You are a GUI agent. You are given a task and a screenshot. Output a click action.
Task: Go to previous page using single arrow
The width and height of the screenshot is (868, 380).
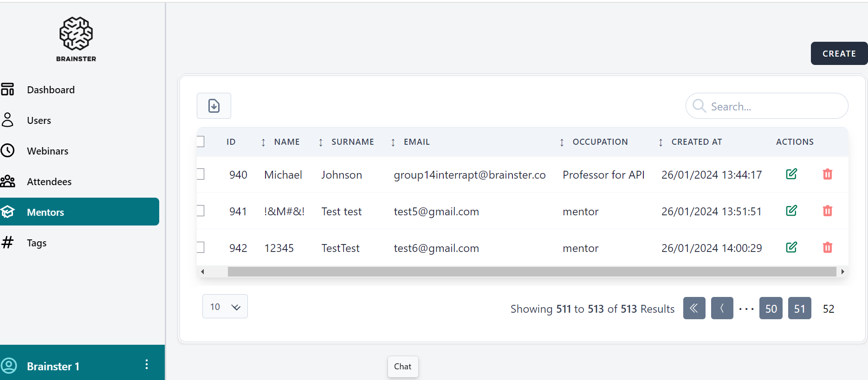click(x=722, y=308)
